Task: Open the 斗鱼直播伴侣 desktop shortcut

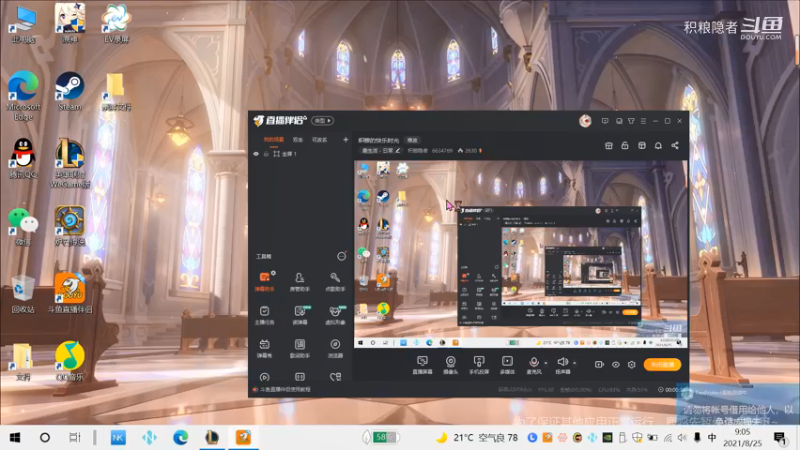Action: point(70,293)
